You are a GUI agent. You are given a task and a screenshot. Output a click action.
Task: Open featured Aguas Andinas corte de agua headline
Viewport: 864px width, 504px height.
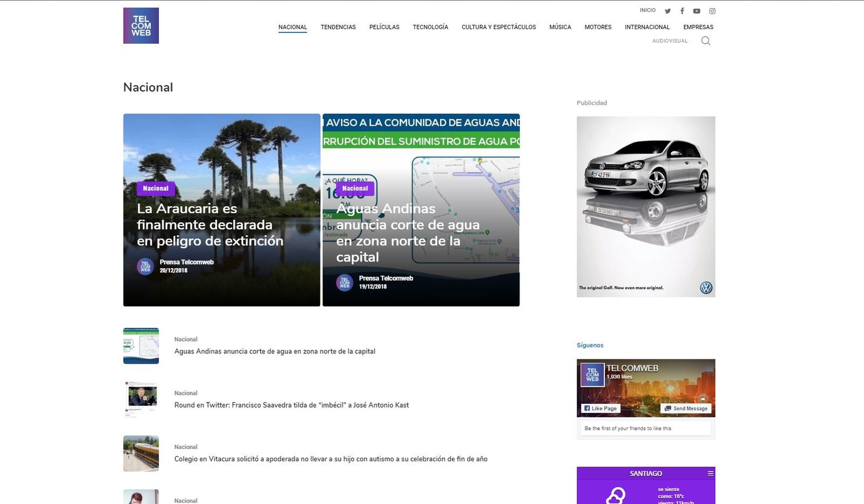coord(408,233)
